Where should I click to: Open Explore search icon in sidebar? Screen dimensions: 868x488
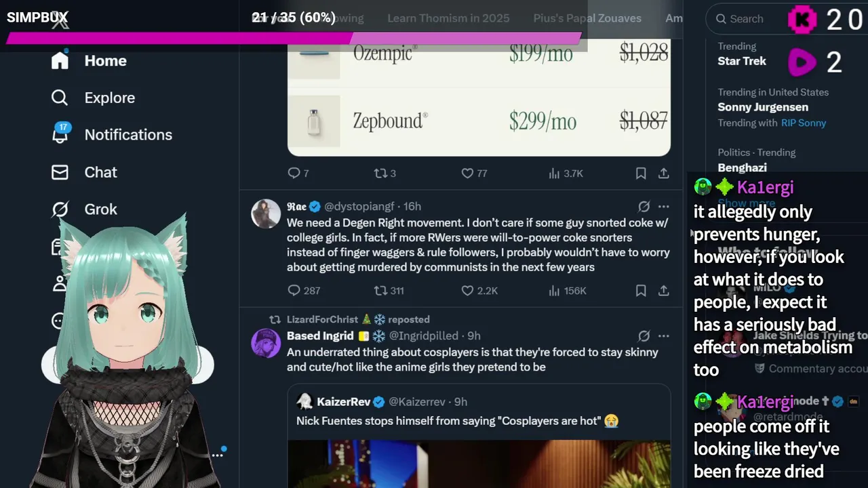[x=60, y=98]
